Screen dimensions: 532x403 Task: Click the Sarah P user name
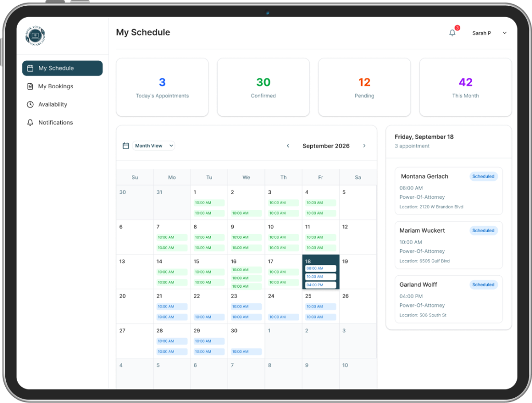pyautogui.click(x=482, y=33)
